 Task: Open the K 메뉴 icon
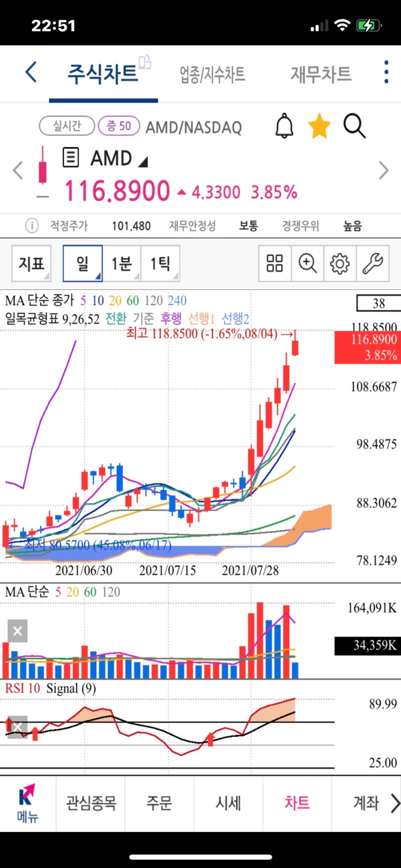(28, 803)
